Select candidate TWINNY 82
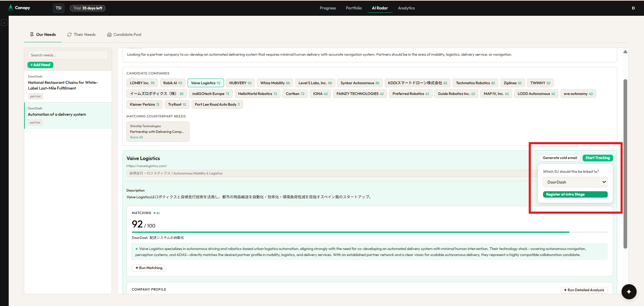644x306 pixels. 540,83
